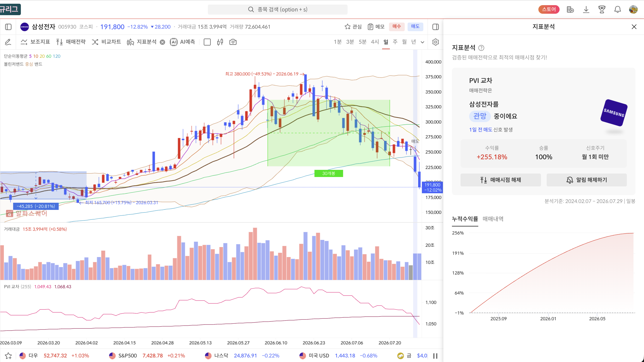Click the 120-day moving average legend number
Image resolution: width=644 pixels, height=362 pixels.
pos(57,56)
